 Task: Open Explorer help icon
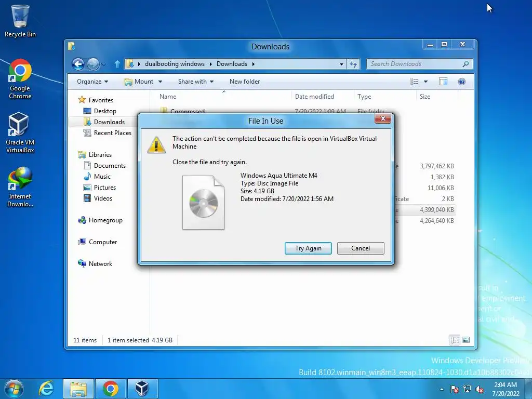pos(462,82)
